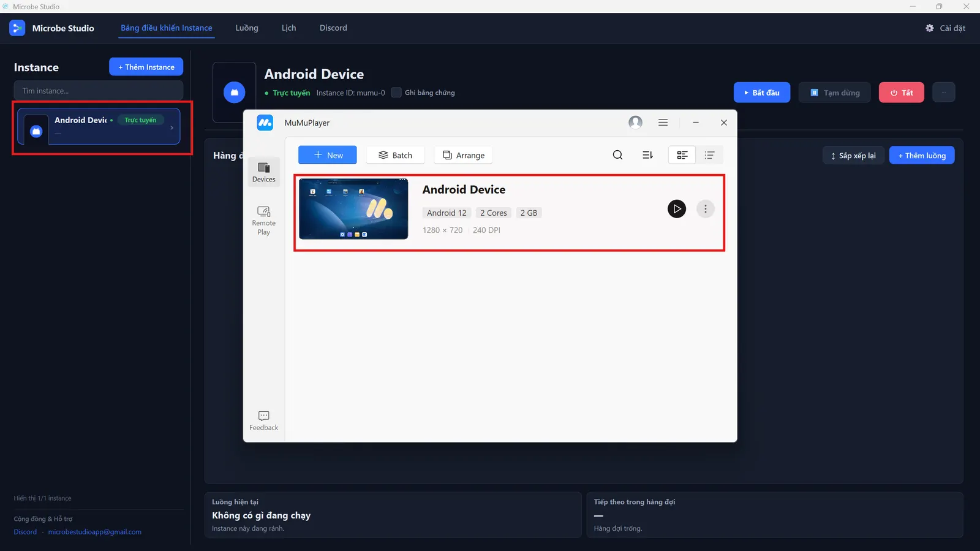Screen dimensions: 980x551
Task: Open the more options button beside Tắt
Action: coord(944,93)
